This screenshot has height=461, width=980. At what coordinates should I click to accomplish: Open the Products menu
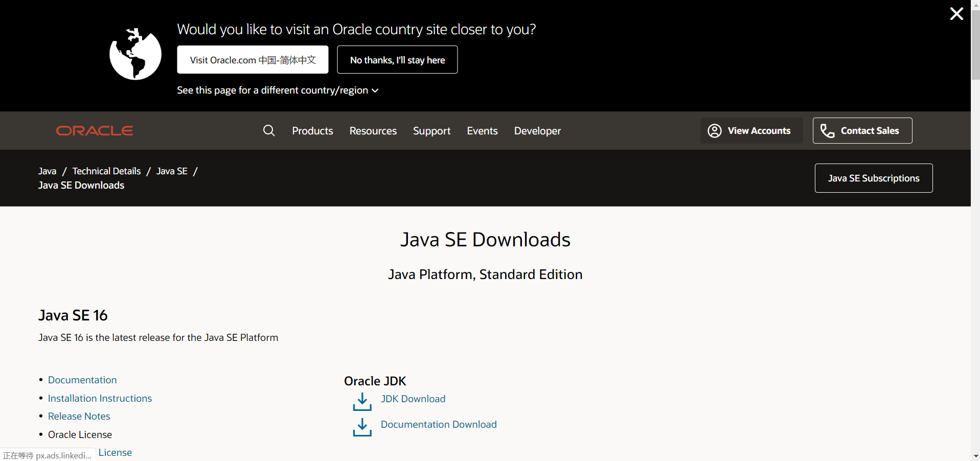click(312, 131)
